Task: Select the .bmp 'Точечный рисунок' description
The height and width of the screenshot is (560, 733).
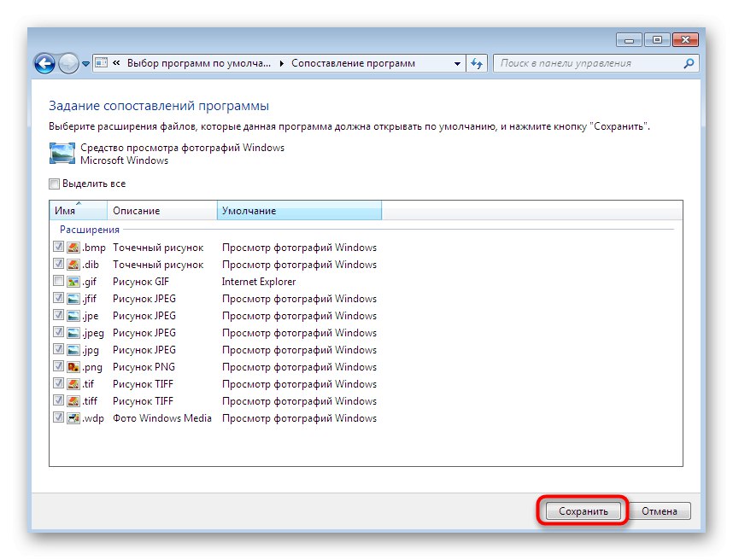Action: [x=158, y=248]
